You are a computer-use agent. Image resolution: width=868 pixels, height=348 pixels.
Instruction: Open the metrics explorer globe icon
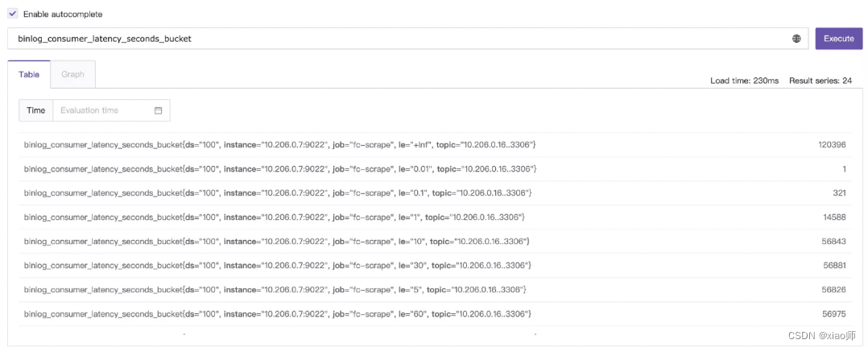[x=796, y=39]
